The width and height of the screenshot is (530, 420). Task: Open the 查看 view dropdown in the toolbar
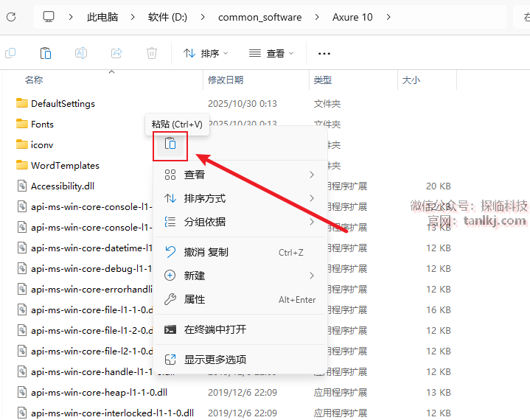tap(271, 53)
